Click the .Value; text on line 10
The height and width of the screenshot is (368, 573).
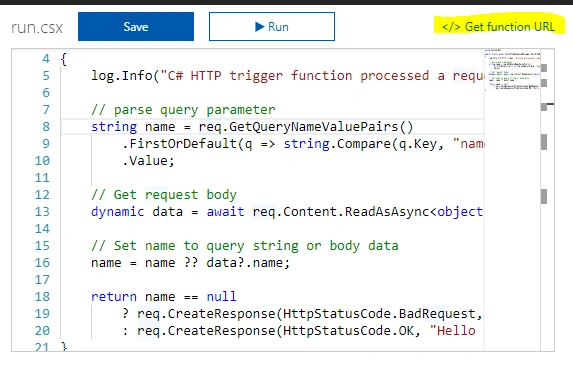[148, 161]
